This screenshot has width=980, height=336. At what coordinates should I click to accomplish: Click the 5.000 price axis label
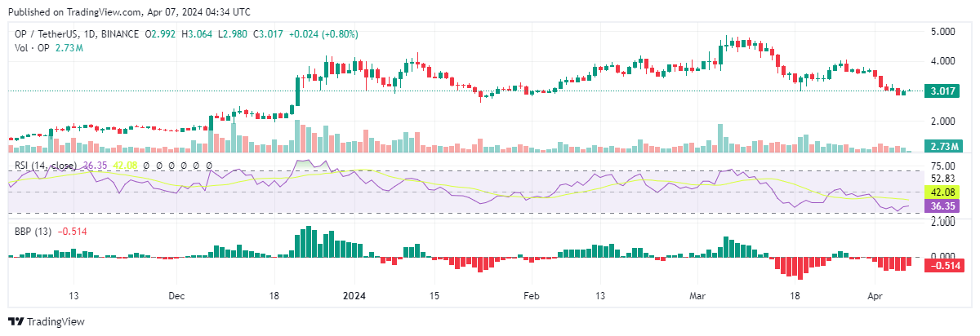click(x=943, y=32)
